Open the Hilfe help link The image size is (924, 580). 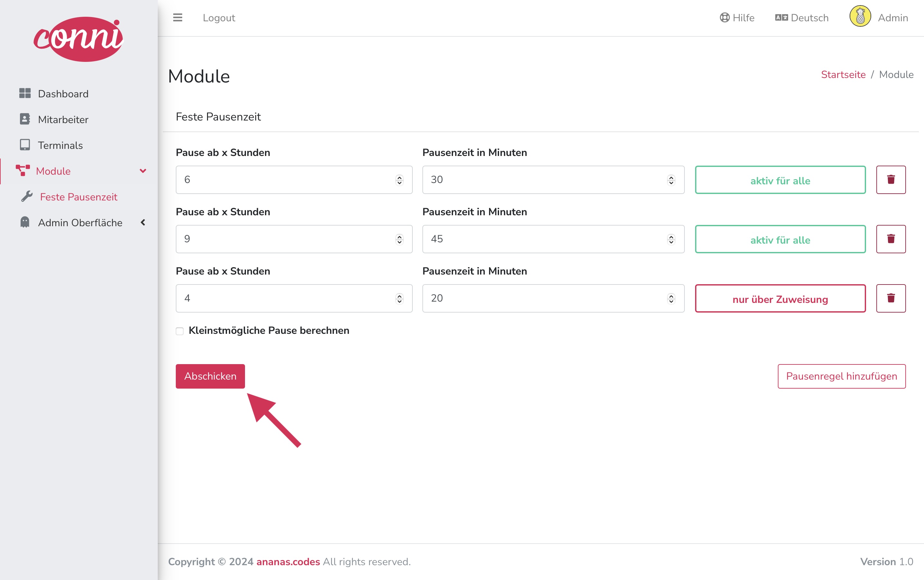(737, 18)
